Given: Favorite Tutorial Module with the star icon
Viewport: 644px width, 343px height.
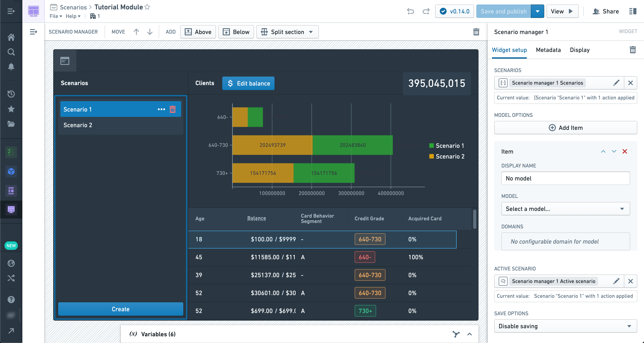Looking at the screenshot, I should tap(147, 7).
